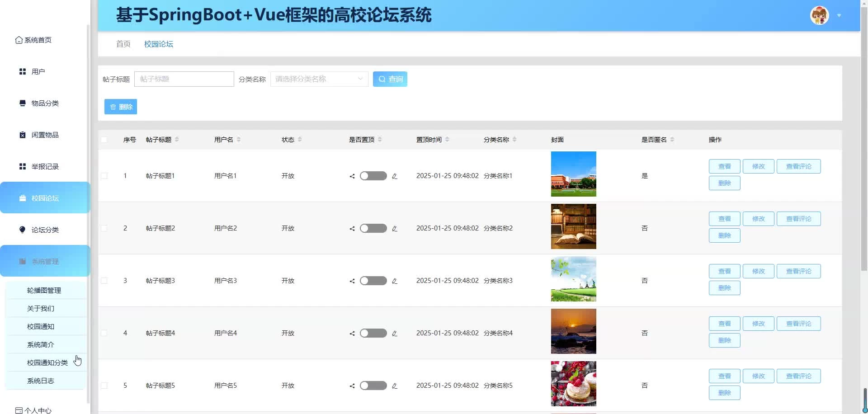Screen dimensions: 868x414
Task: Click the edit pencil icon in row 2
Action: pyautogui.click(x=395, y=229)
